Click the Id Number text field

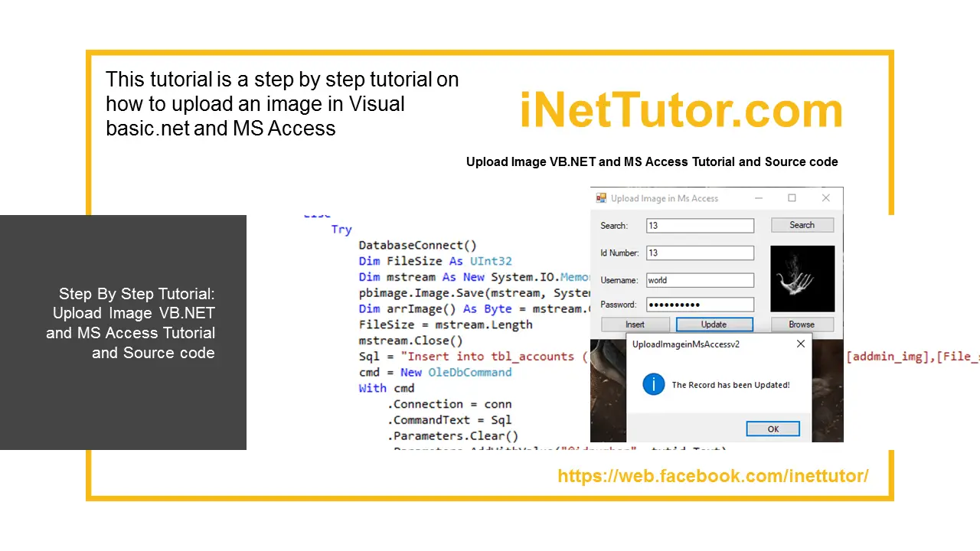click(x=700, y=253)
